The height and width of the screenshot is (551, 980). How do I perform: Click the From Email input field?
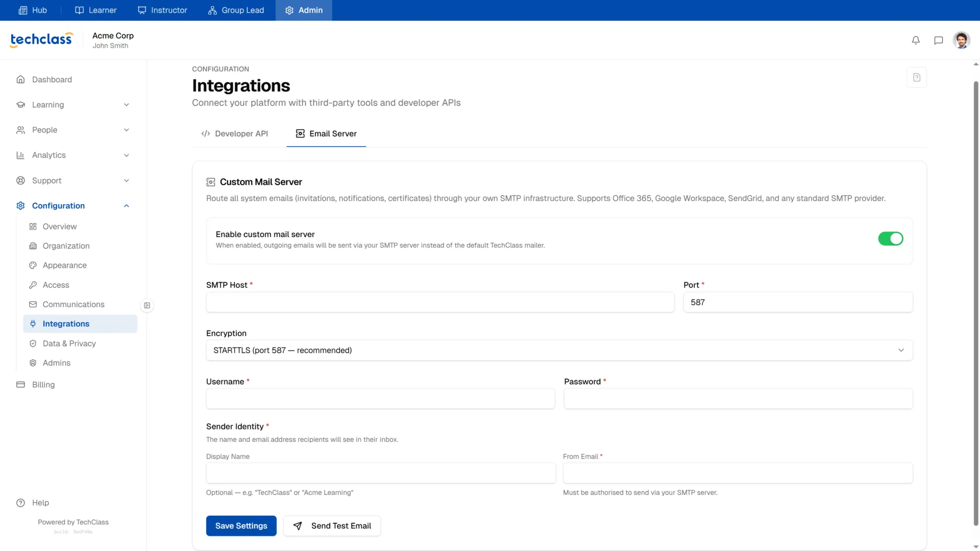click(738, 473)
